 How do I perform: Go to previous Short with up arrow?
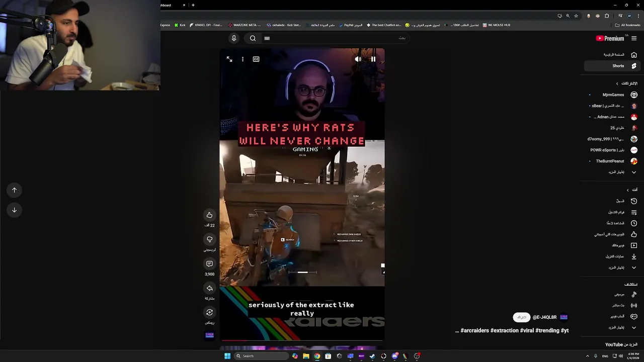coord(14,190)
